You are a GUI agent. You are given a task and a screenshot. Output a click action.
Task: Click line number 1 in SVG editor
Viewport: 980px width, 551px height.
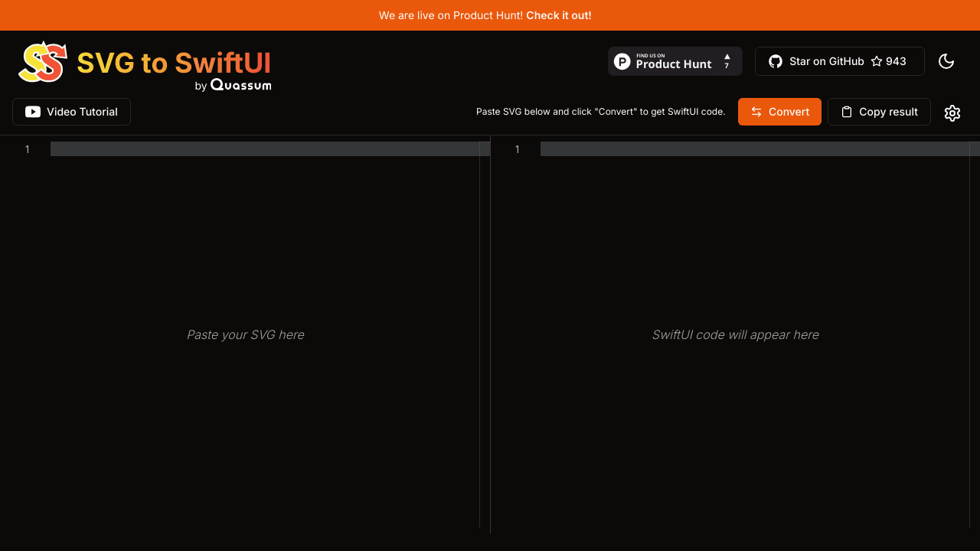27,149
